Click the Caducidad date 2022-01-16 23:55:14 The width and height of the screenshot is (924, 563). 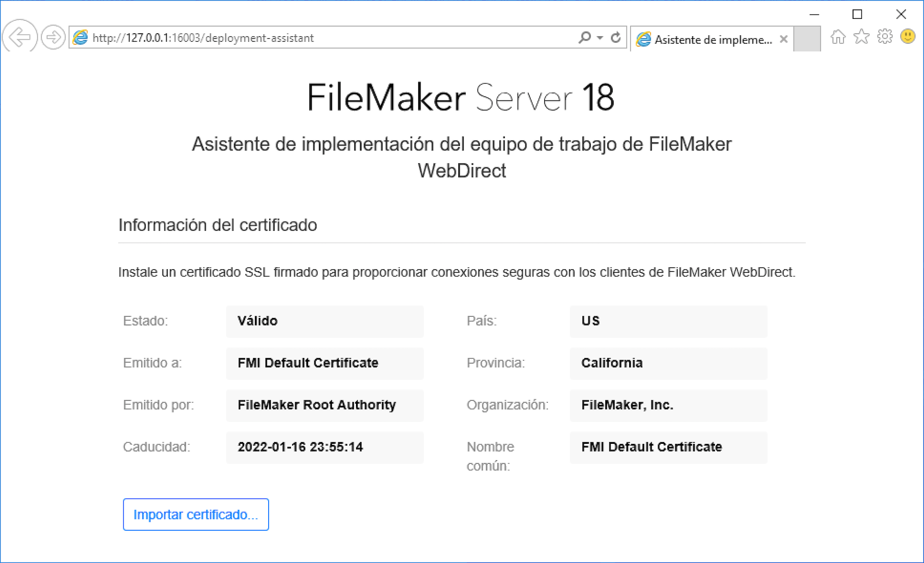[325, 447]
